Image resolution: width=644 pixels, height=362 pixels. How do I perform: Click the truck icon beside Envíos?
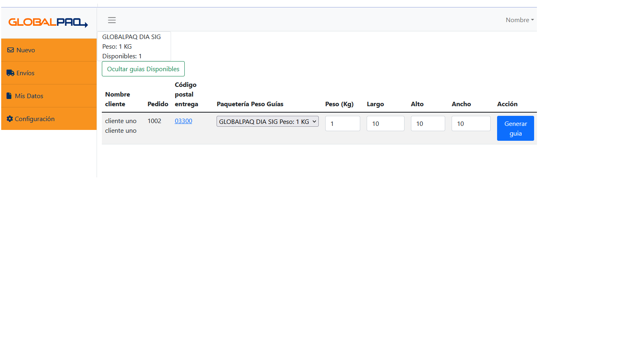(10, 73)
